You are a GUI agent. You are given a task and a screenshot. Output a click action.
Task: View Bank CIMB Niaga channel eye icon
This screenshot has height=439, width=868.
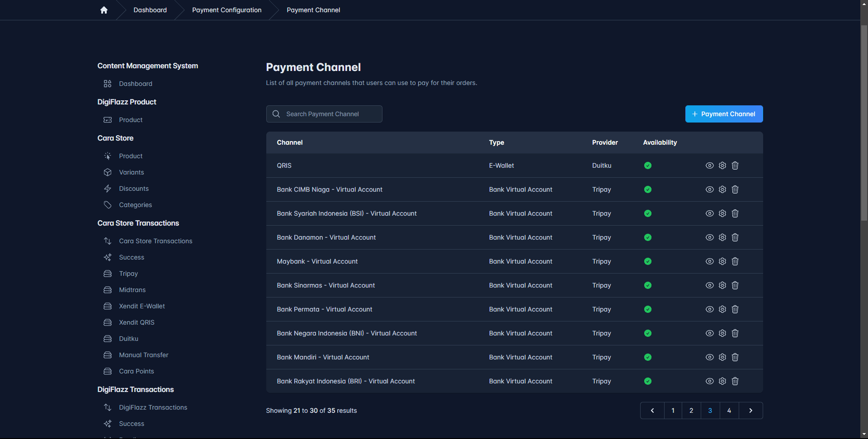pyautogui.click(x=710, y=189)
